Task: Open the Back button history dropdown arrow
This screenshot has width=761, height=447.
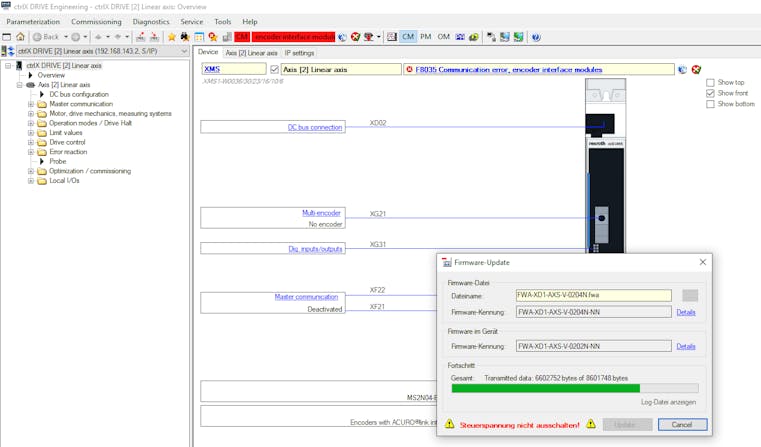Action: pos(66,37)
